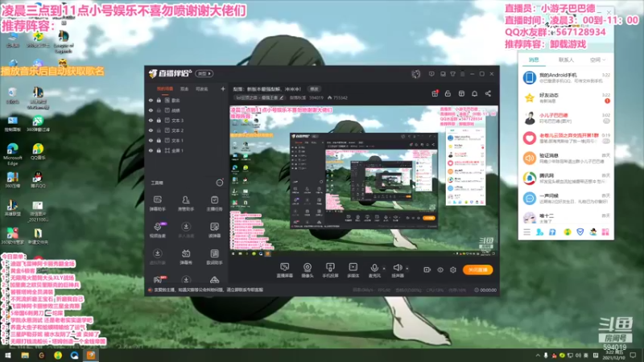Open the 主播任务 tool

[214, 204]
